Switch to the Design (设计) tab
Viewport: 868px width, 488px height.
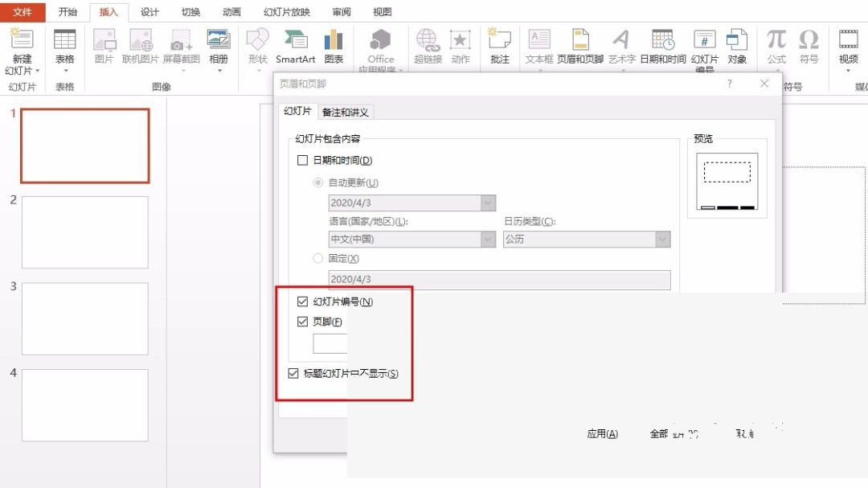(x=149, y=11)
